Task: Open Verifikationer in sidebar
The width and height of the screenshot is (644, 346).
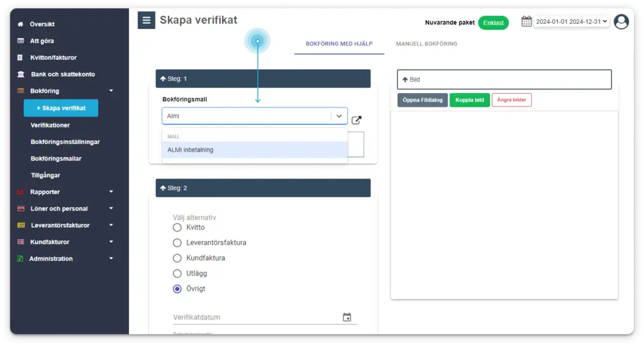Action: pyautogui.click(x=50, y=125)
